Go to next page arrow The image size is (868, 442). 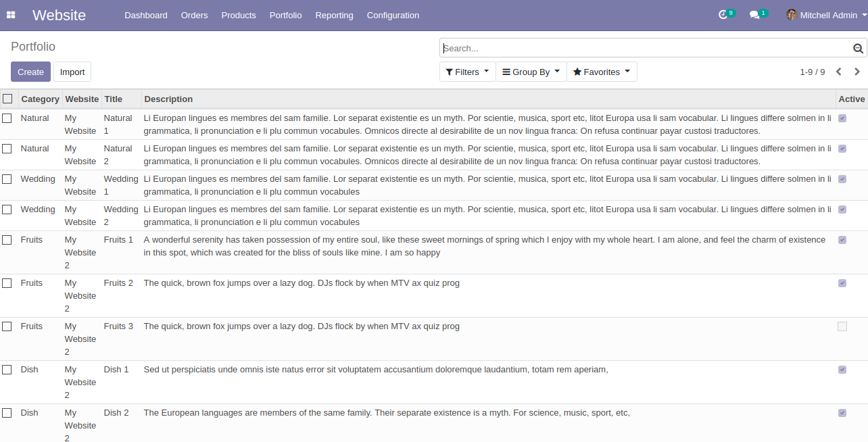click(857, 72)
